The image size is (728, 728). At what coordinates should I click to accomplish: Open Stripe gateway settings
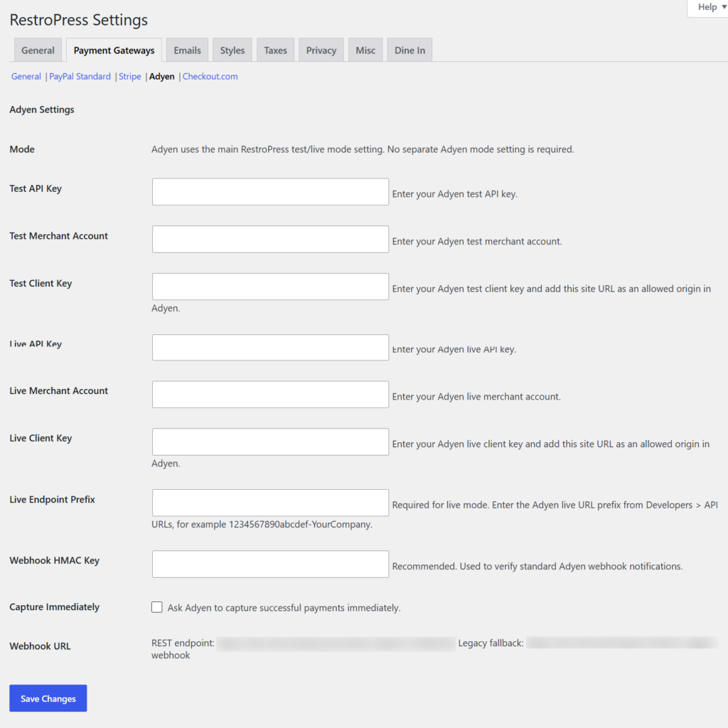(129, 76)
